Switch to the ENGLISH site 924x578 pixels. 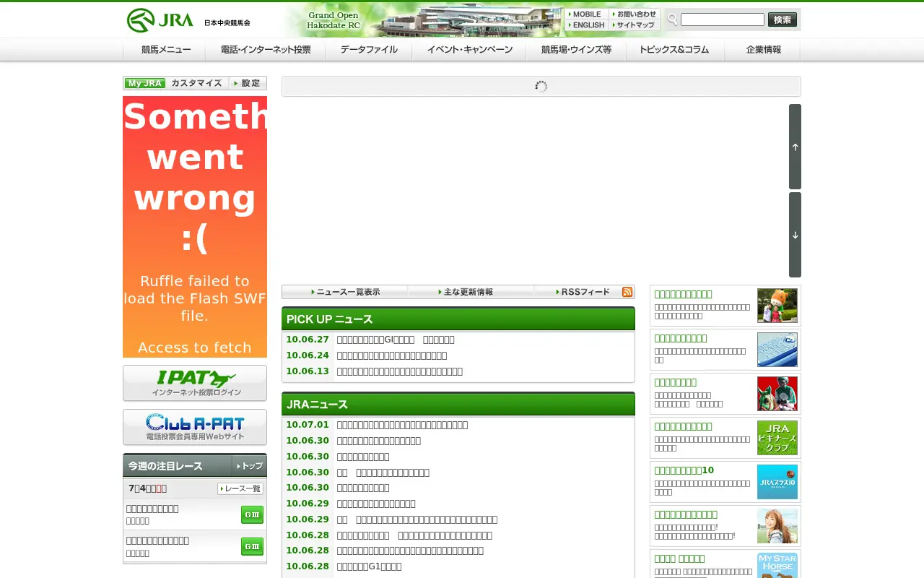[x=586, y=25]
